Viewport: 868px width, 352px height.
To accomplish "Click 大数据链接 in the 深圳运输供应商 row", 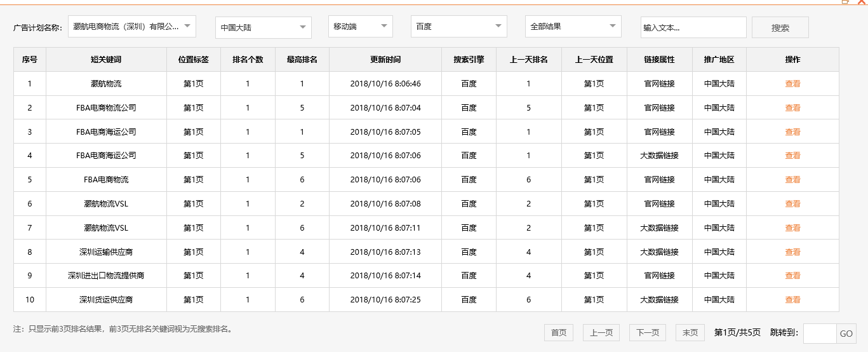I will (x=660, y=252).
